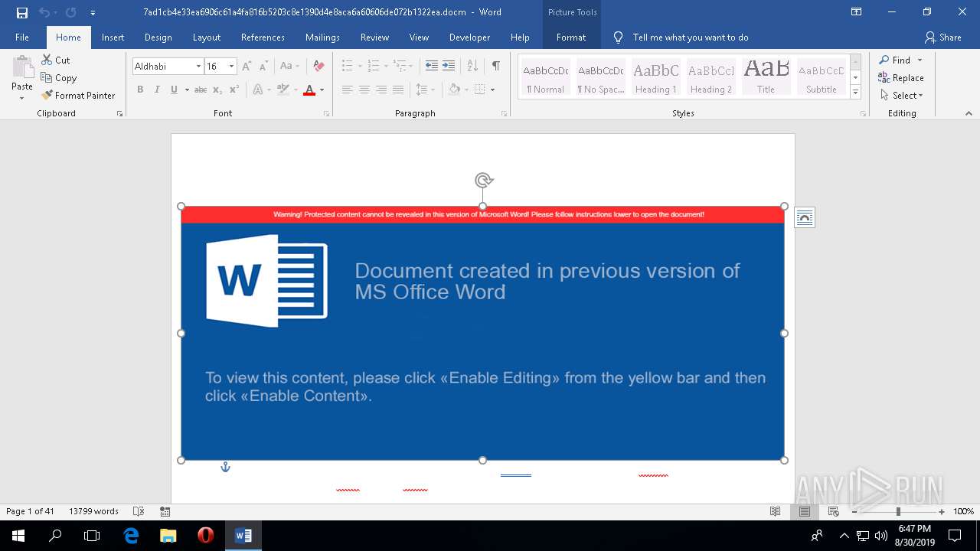Open the Select dropdown in Editing group

click(902, 96)
